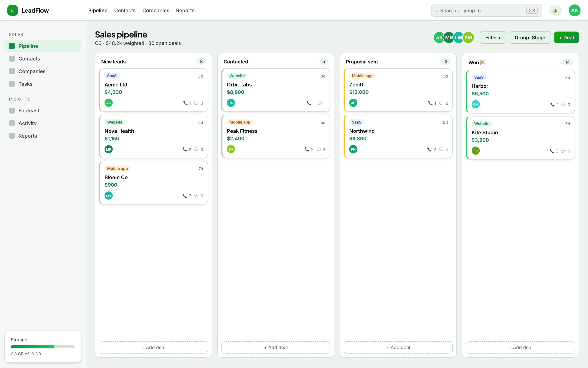Click the comment icon on Bloom Co card
The height and width of the screenshot is (368, 588).
(x=196, y=196)
